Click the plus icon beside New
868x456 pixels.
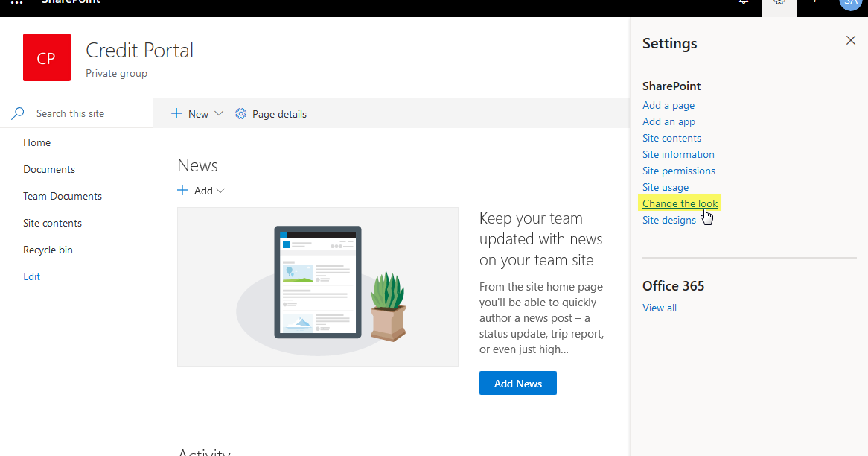175,113
